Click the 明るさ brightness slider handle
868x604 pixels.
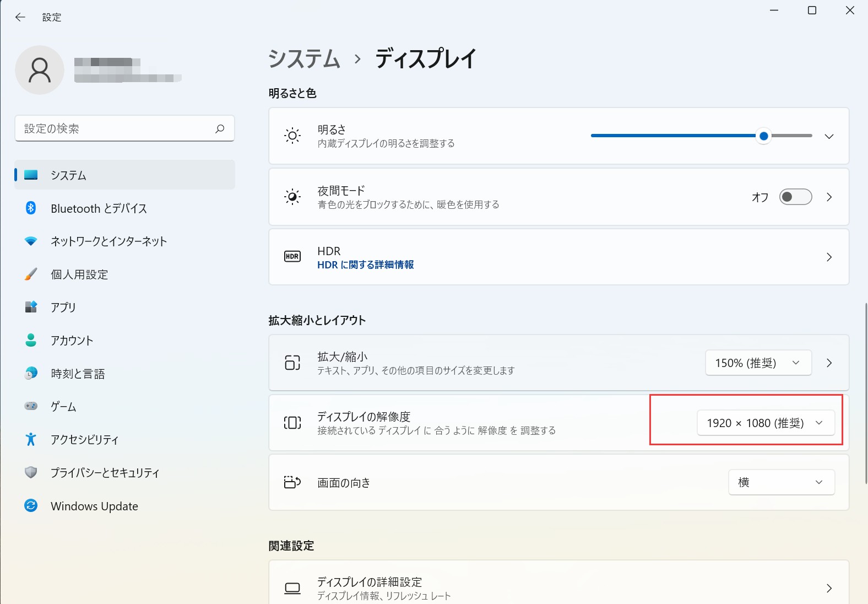(x=763, y=136)
